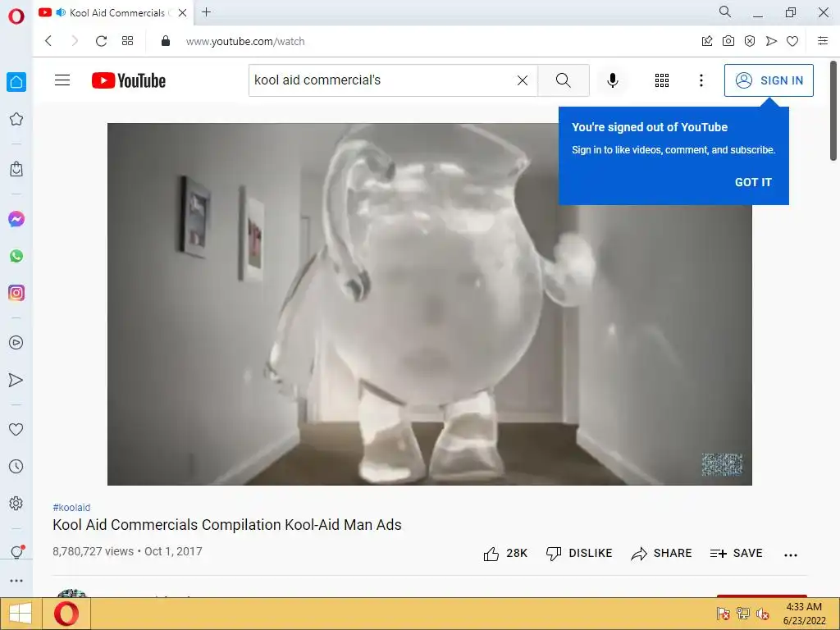
Task: Open the #koolaid hashtag link
Action: [71, 507]
